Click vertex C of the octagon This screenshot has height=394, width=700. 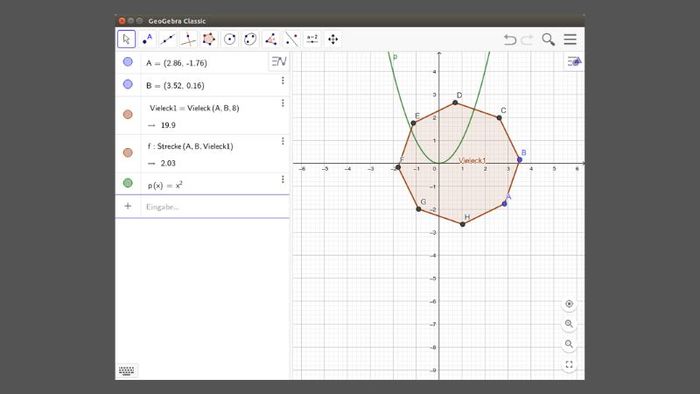pyautogui.click(x=499, y=118)
